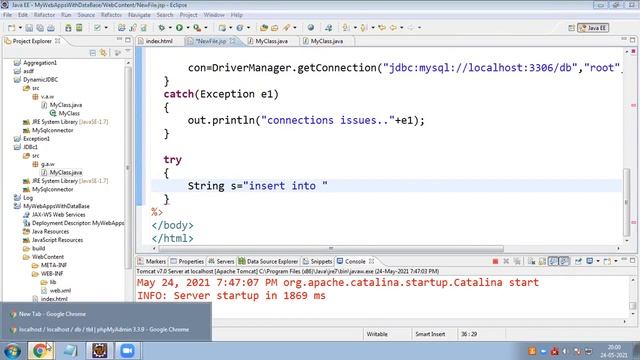Click the Back navigation arrow icon
The image size is (640, 360).
[x=393, y=28]
